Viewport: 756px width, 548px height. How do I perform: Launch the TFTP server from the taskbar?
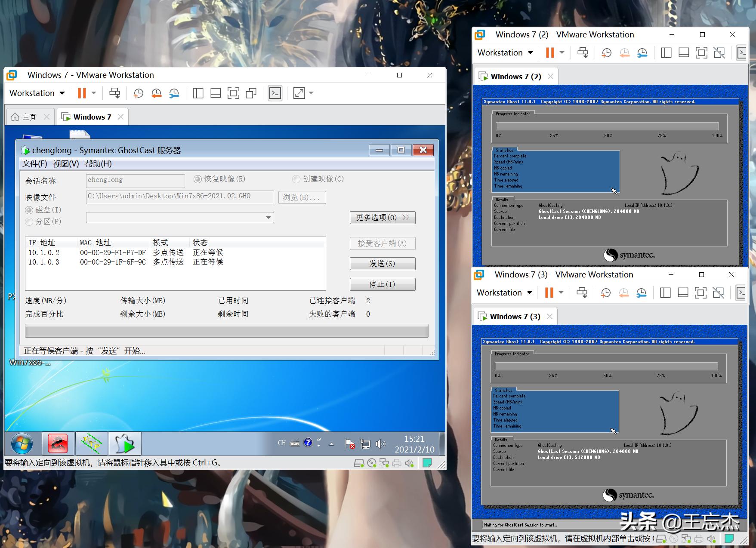coord(91,443)
